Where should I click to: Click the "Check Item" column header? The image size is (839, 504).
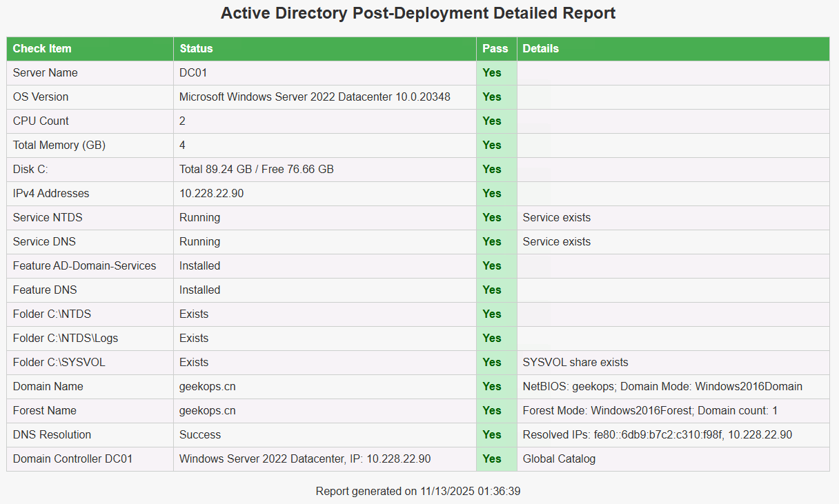42,48
